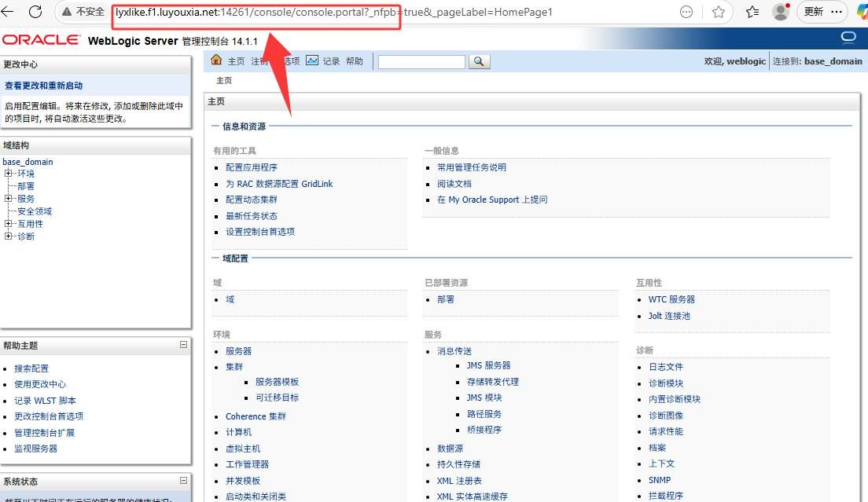Select 部署 in domain tree

click(25, 185)
